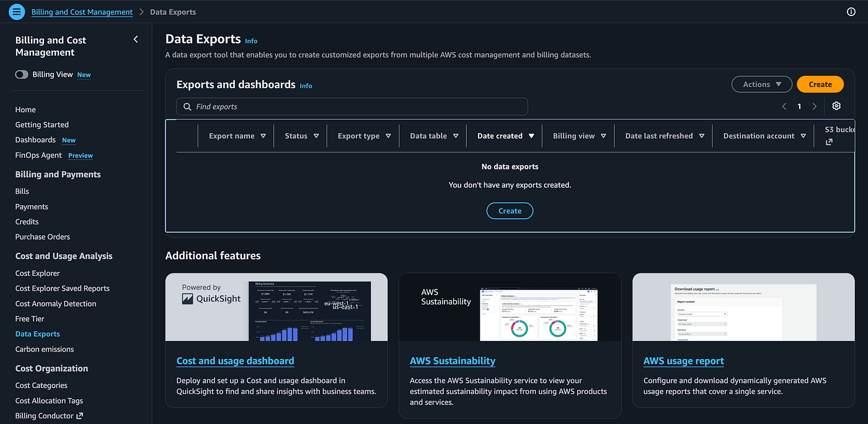
Task: Toggle the Billing View switch
Action: 22,74
